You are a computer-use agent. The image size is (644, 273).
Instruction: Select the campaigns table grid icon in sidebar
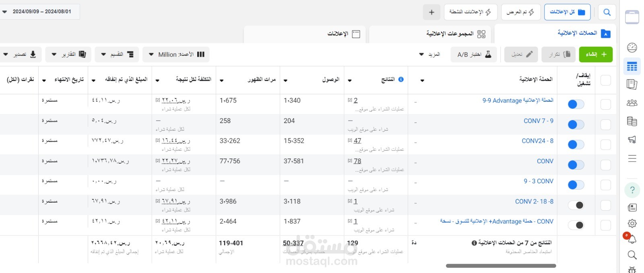[x=632, y=66]
